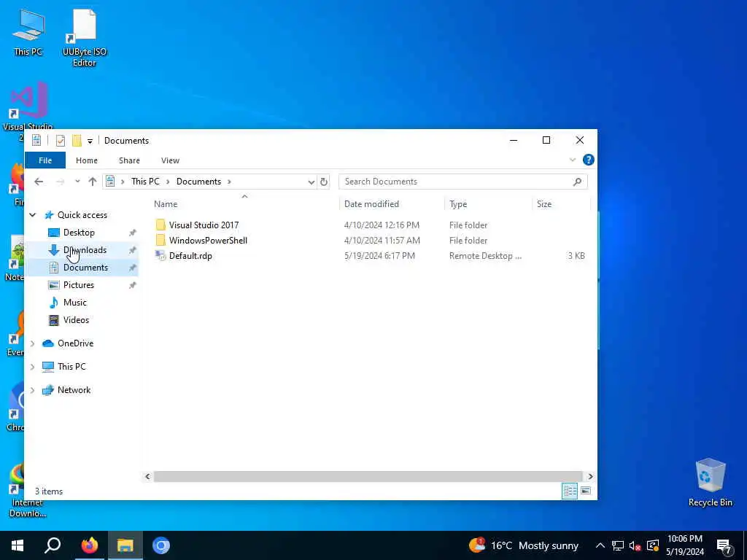The image size is (747, 560).
Task: Select the Default.rdp file
Action: pyautogui.click(x=190, y=256)
